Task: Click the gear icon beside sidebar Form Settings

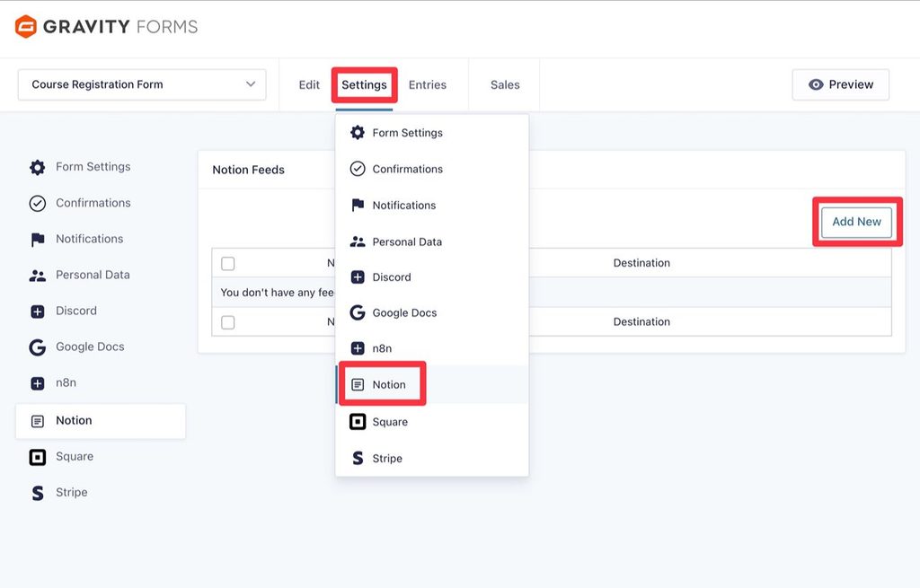Action: point(38,167)
